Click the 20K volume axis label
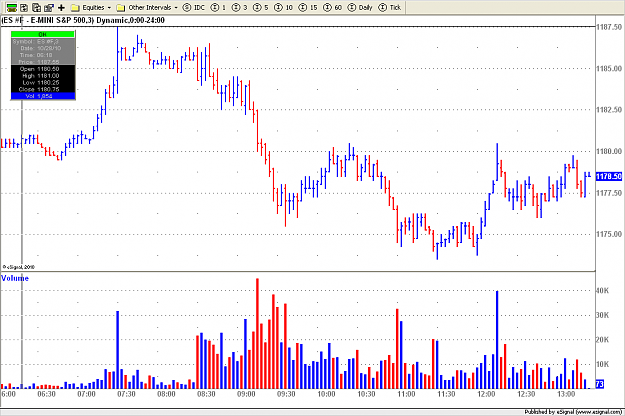 pos(602,340)
